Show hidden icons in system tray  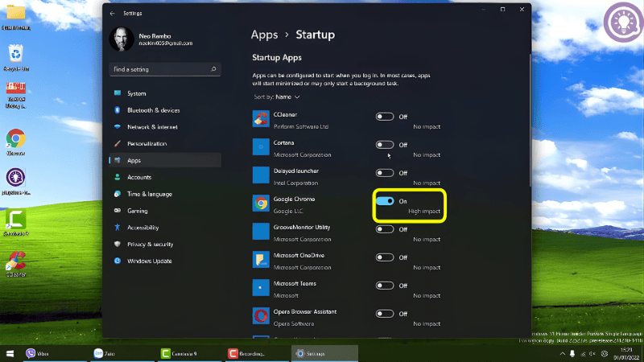click(x=562, y=354)
